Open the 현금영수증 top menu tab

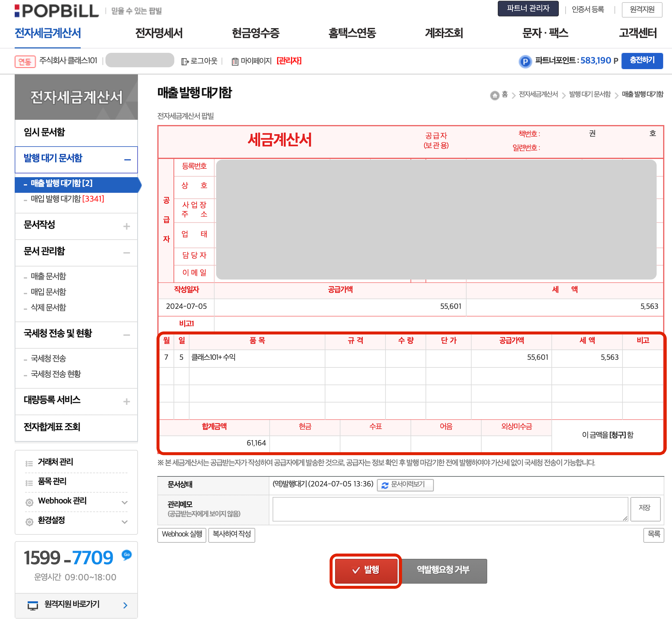click(255, 33)
